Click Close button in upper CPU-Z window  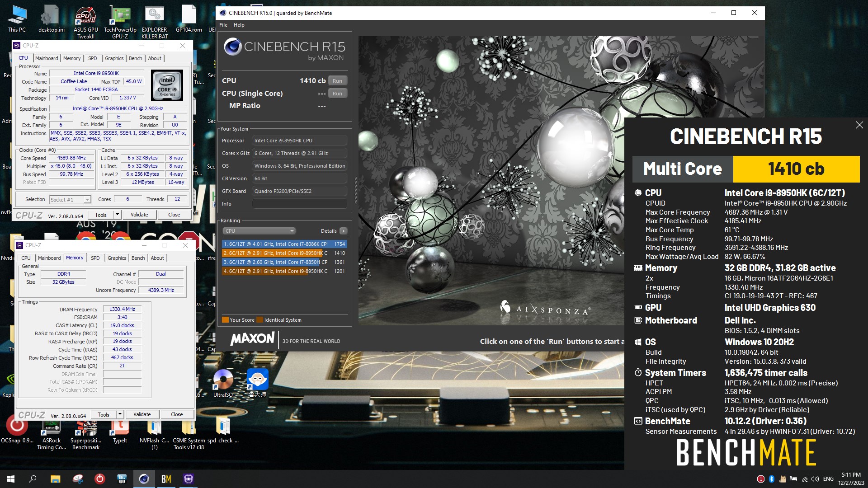174,215
